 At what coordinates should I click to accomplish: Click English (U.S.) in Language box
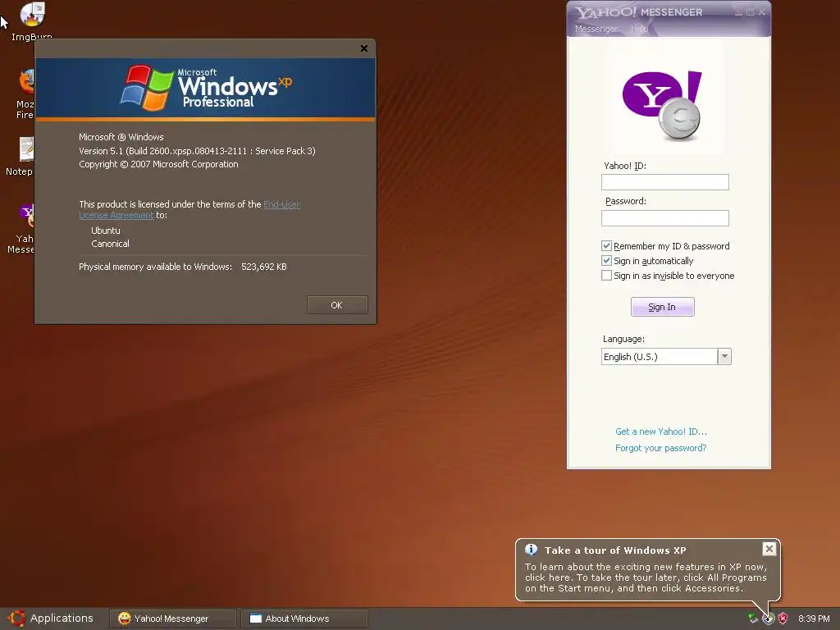click(x=631, y=357)
